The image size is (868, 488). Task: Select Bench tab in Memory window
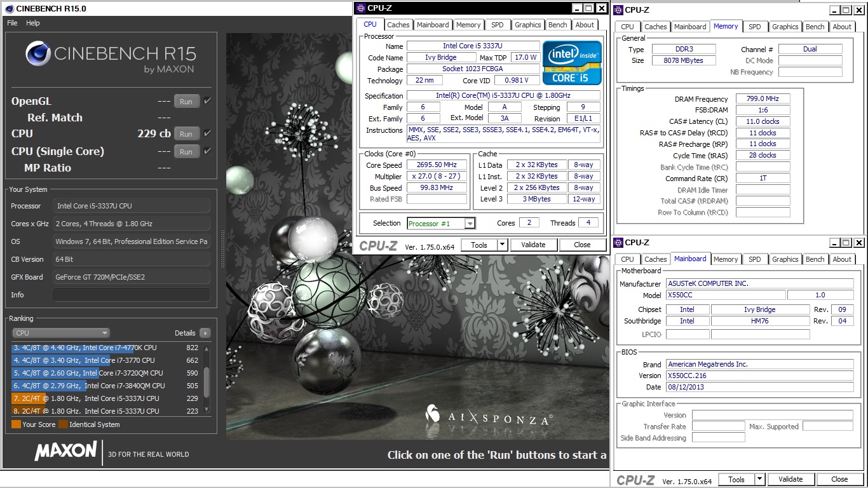815,27
